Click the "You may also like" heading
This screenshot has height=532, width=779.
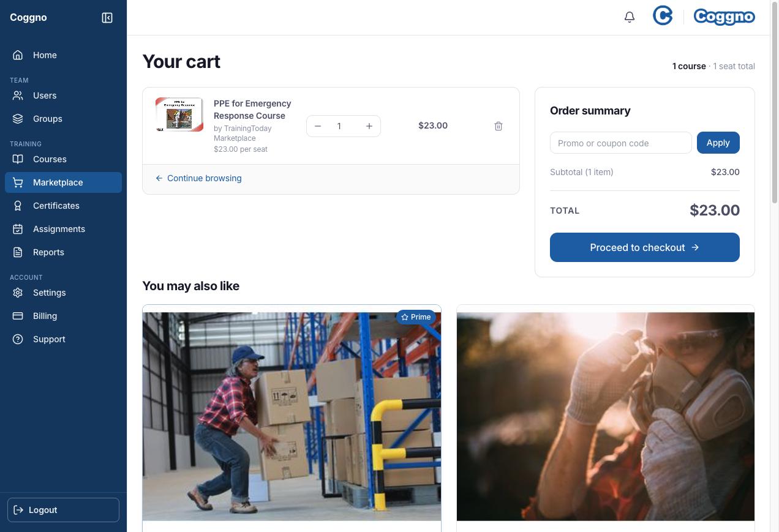(x=191, y=286)
